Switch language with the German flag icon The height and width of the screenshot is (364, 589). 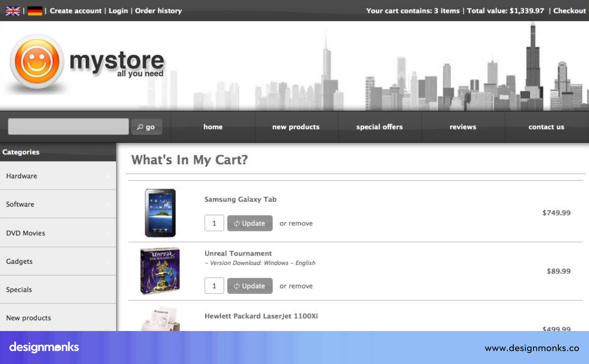click(x=35, y=11)
